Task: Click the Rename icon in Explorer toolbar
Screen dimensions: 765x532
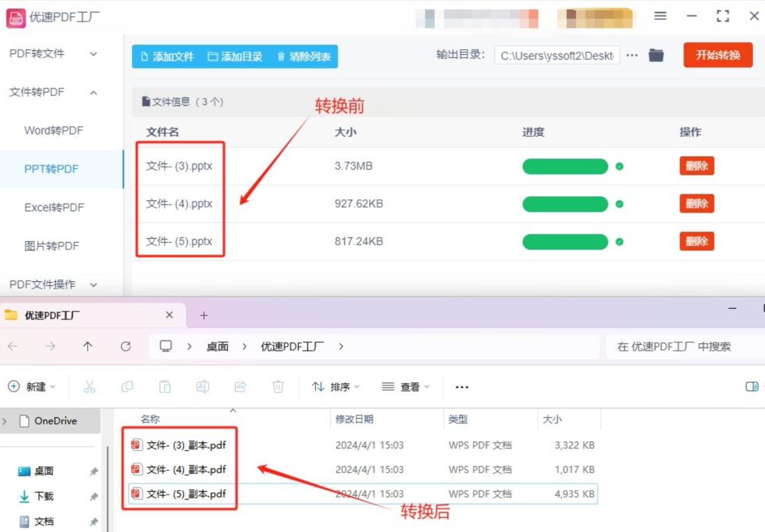Action: tap(203, 387)
